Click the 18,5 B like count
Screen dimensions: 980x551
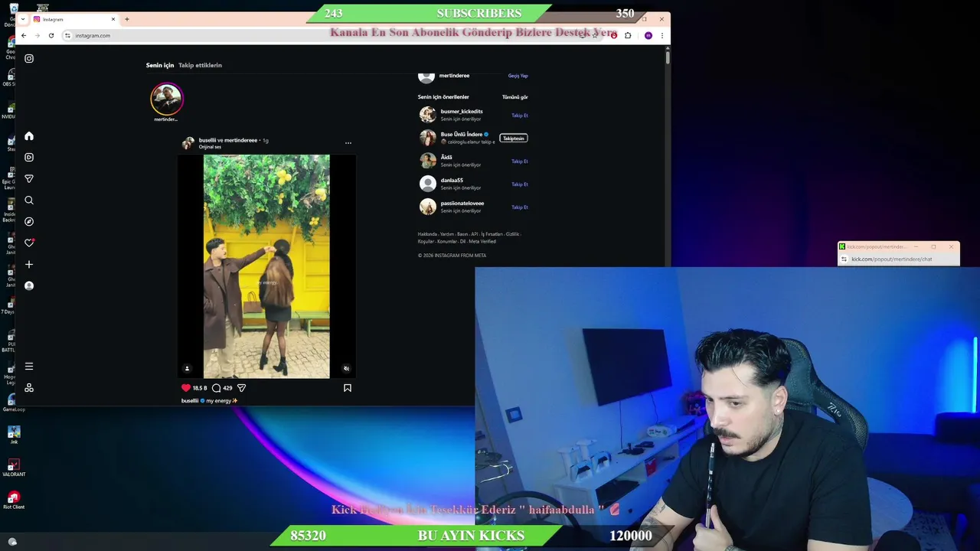200,388
